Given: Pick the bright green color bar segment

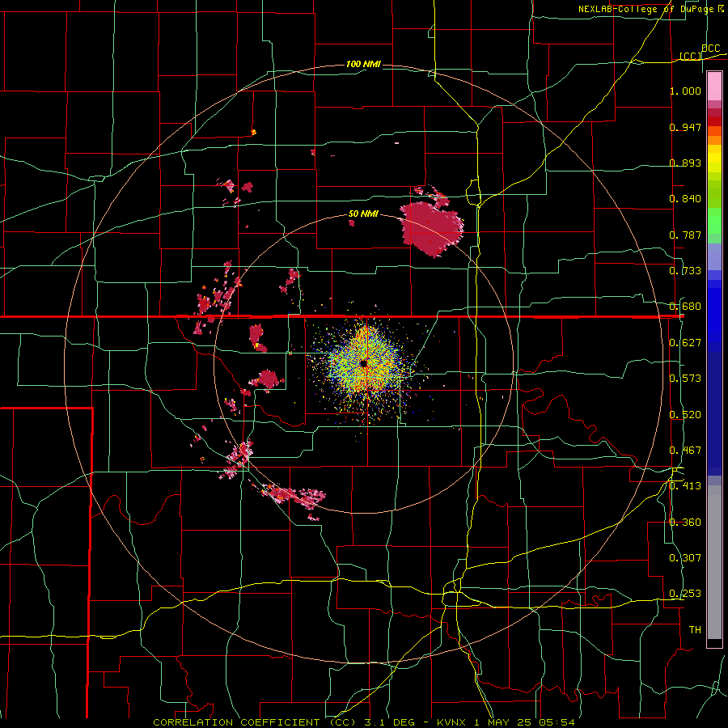Looking at the screenshot, I should pyautogui.click(x=714, y=221).
